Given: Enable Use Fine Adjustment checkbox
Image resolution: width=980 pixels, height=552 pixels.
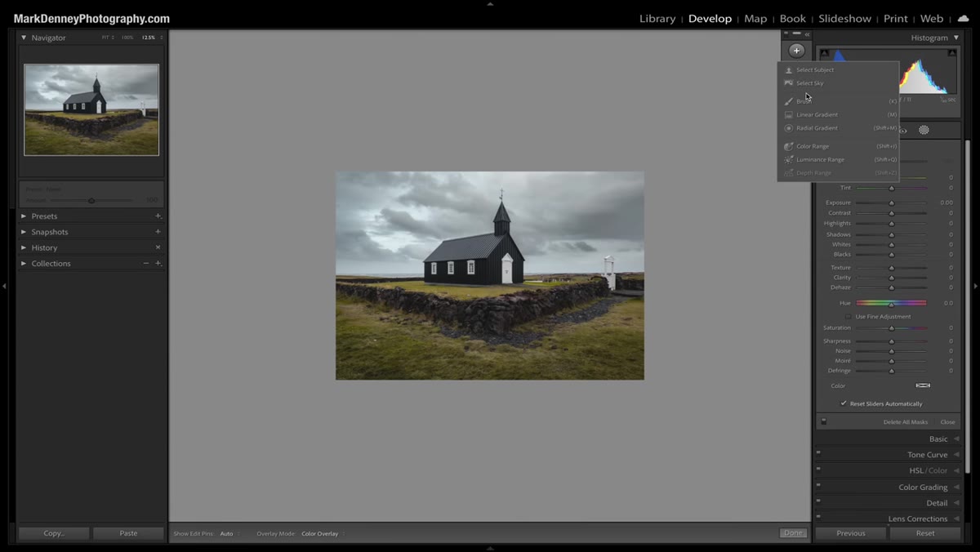Looking at the screenshot, I should [x=849, y=317].
